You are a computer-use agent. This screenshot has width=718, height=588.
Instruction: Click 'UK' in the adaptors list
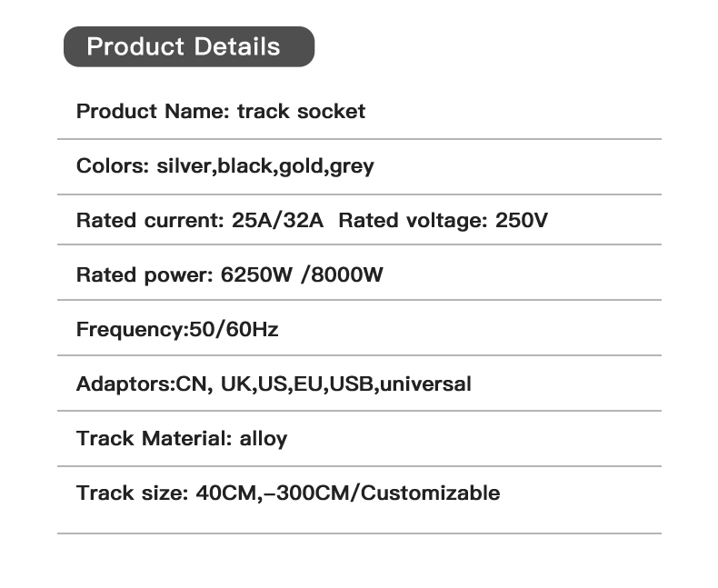pos(234,384)
